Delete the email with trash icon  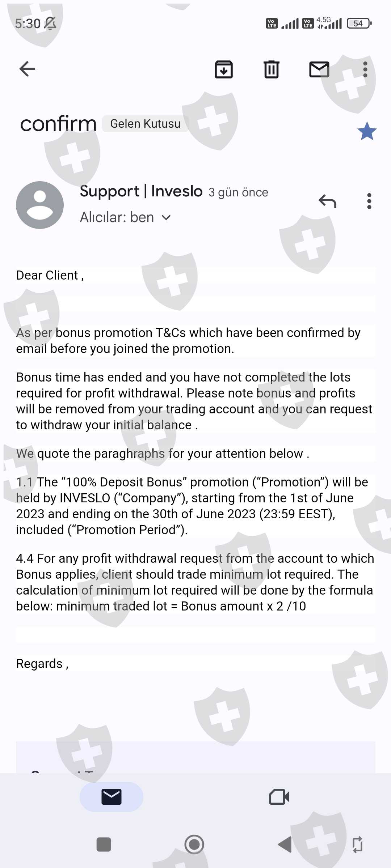point(271,69)
